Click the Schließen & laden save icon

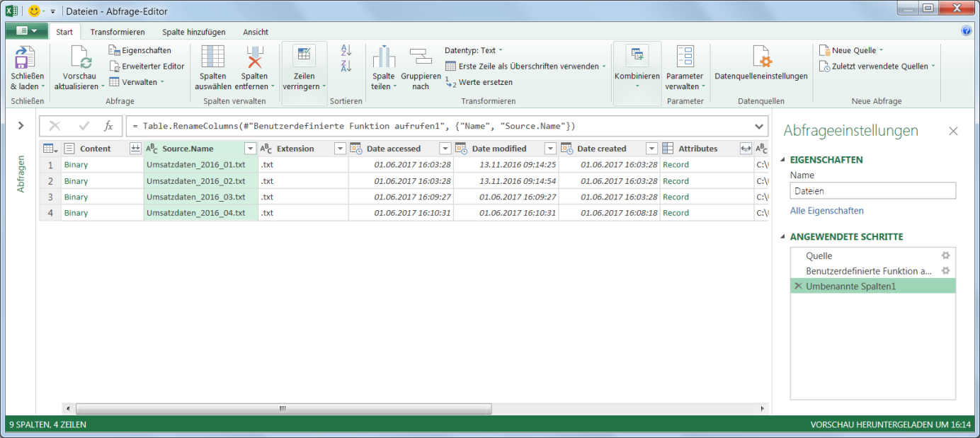click(x=25, y=58)
